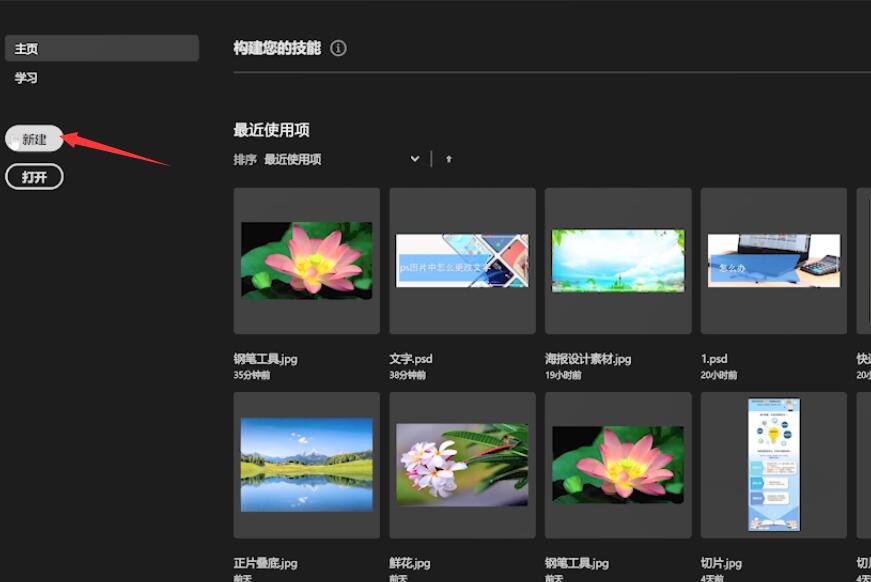Open thumbnail above 钢笔工具.jpg in second row
The height and width of the screenshot is (582, 871).
(618, 465)
